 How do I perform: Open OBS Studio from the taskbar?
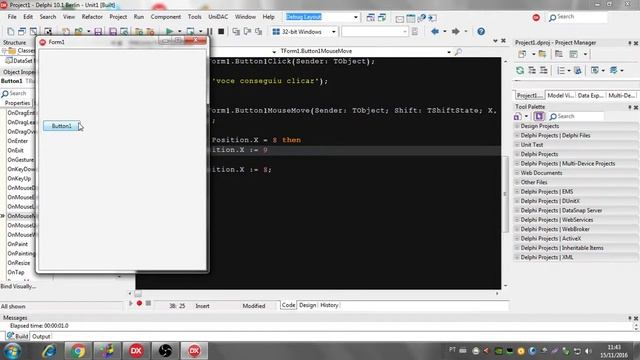pos(165,351)
